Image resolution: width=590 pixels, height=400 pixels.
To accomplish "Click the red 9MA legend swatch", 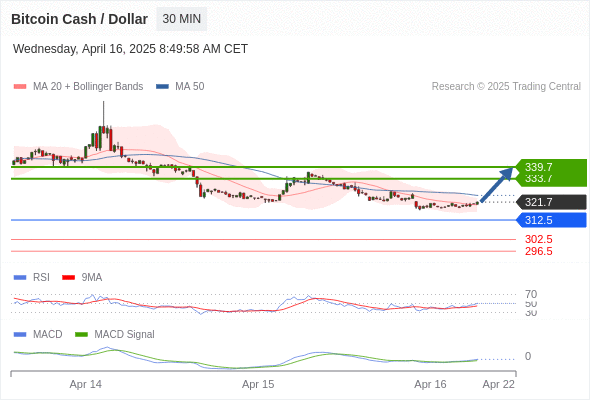I will tap(68, 278).
